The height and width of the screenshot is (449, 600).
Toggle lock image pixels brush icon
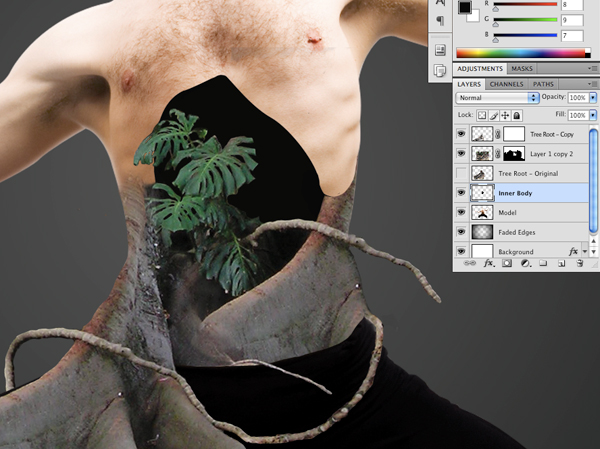coord(494,115)
